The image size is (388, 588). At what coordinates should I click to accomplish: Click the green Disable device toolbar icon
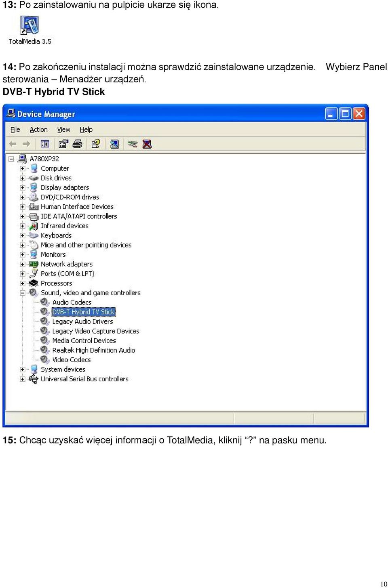click(133, 144)
